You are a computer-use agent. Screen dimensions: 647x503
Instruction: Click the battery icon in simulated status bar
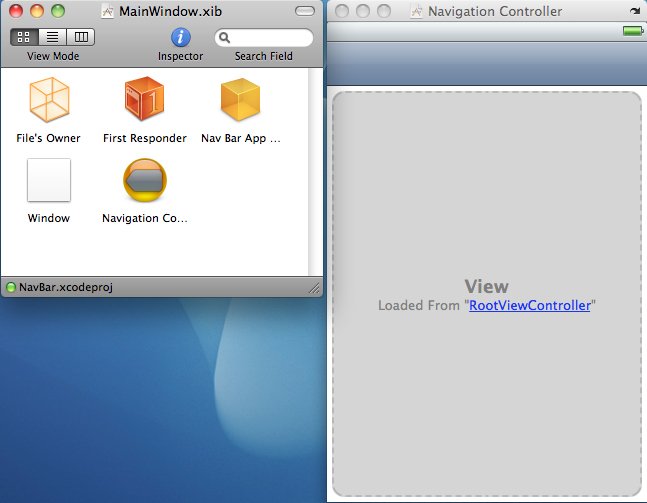click(633, 31)
